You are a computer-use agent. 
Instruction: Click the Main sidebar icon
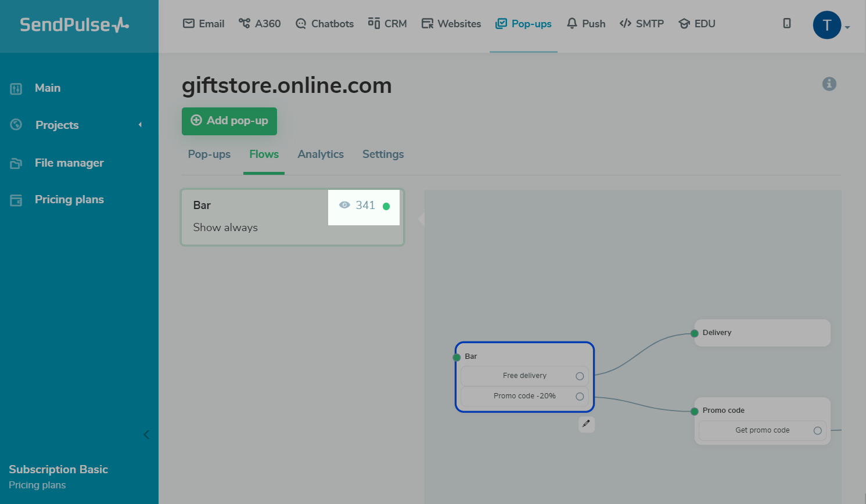coord(16,89)
